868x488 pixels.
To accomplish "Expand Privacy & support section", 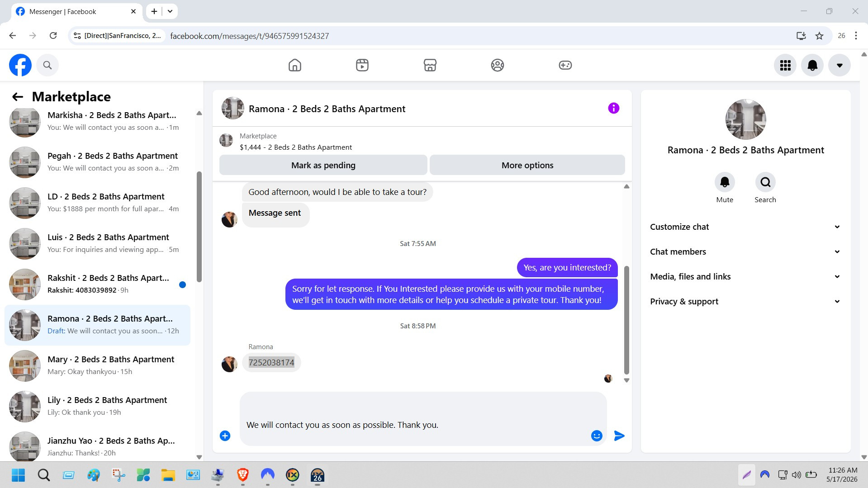I will click(x=745, y=302).
